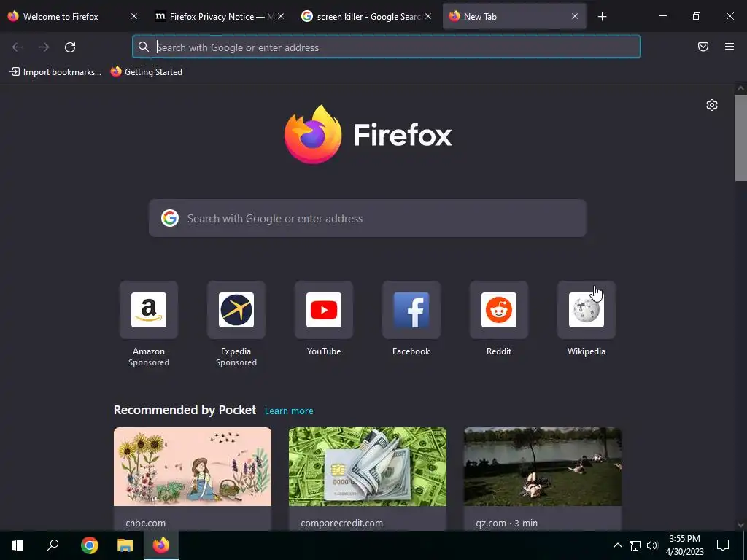Open the Reddit shortcut tile

[499, 310]
